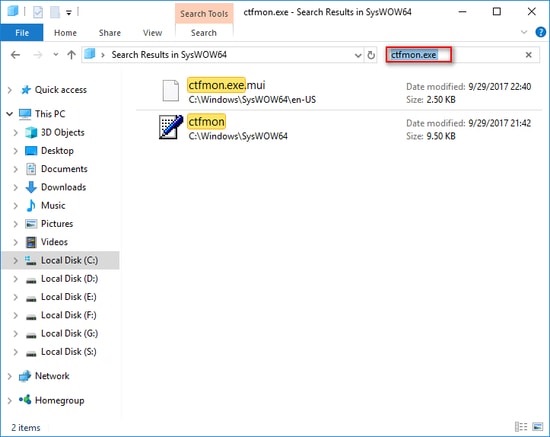Open the Help question mark icon
Image resolution: width=550 pixels, height=437 pixels.
pos(541,32)
